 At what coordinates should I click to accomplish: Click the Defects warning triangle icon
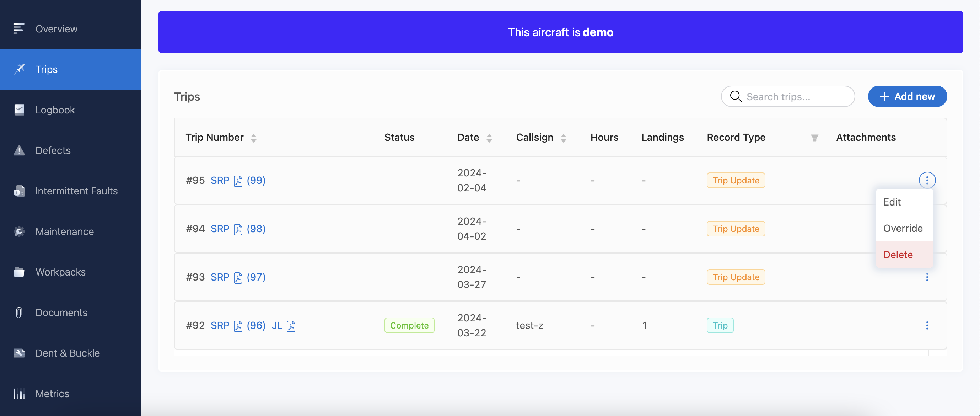click(x=18, y=150)
